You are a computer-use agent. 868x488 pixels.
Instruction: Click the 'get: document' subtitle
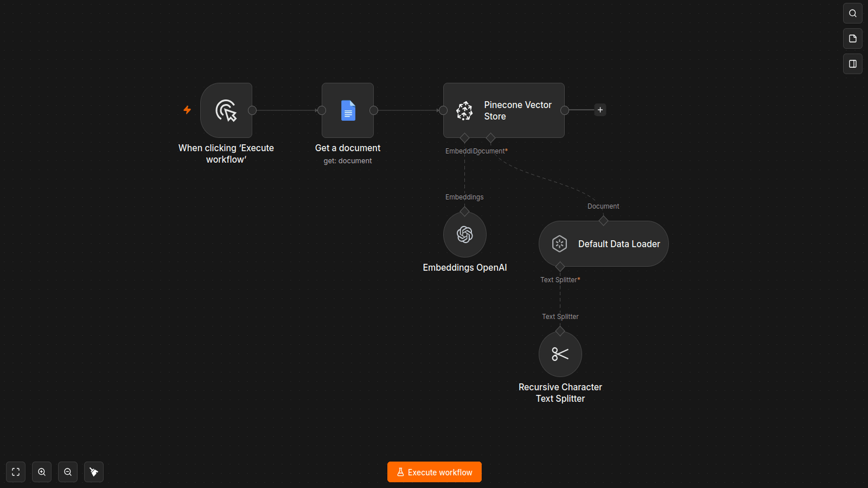348,161
